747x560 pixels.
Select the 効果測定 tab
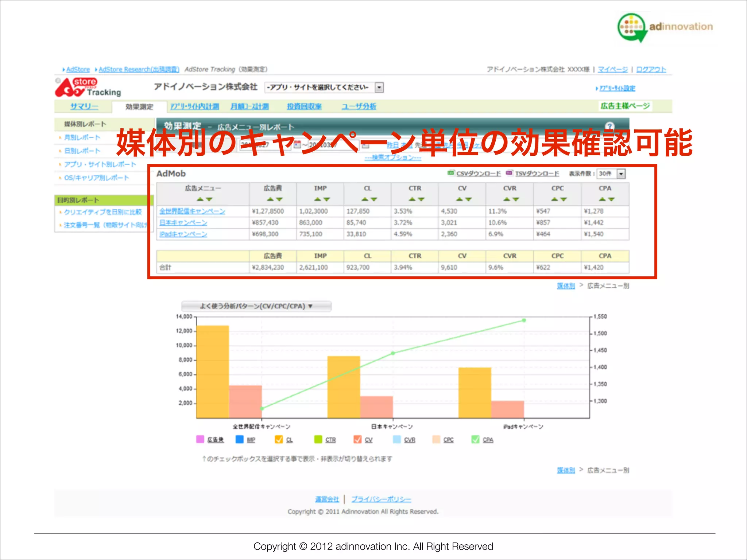[139, 107]
